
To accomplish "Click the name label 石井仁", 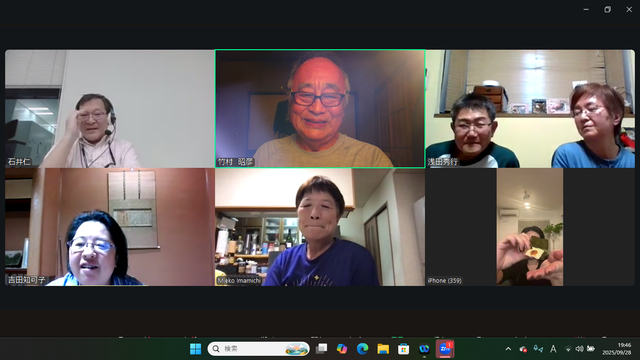I will click(x=19, y=162).
